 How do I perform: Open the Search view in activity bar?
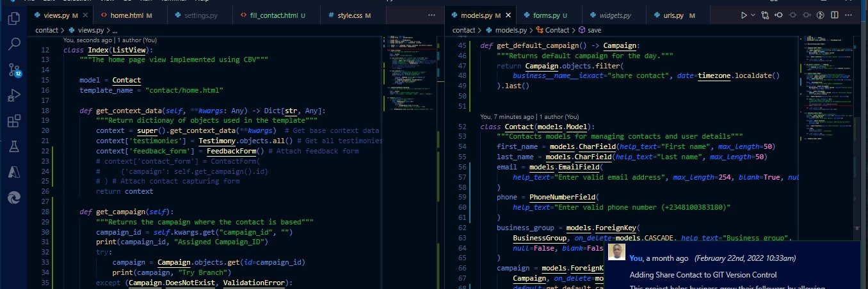[13, 44]
